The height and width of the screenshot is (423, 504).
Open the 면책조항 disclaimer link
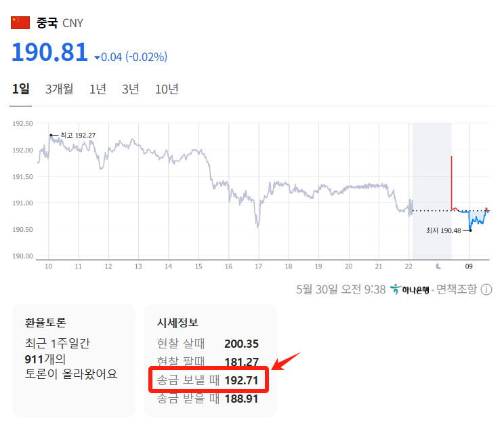pos(456,289)
